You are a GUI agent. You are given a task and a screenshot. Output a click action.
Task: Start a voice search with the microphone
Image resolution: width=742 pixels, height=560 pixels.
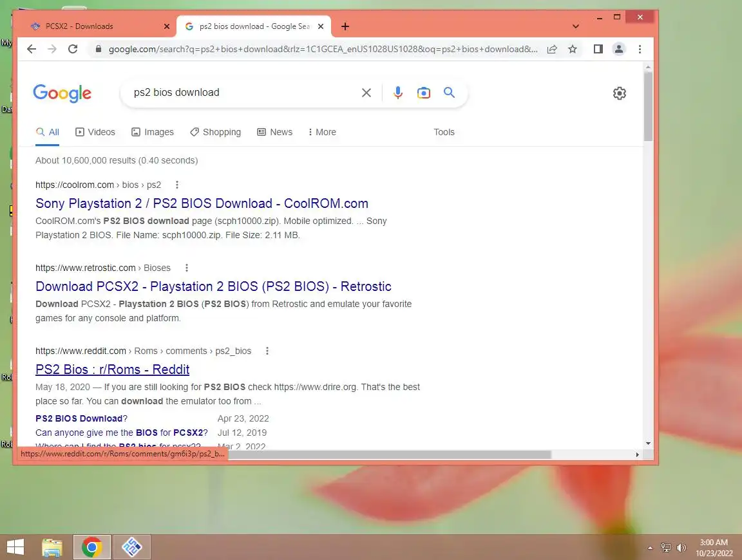pyautogui.click(x=398, y=93)
